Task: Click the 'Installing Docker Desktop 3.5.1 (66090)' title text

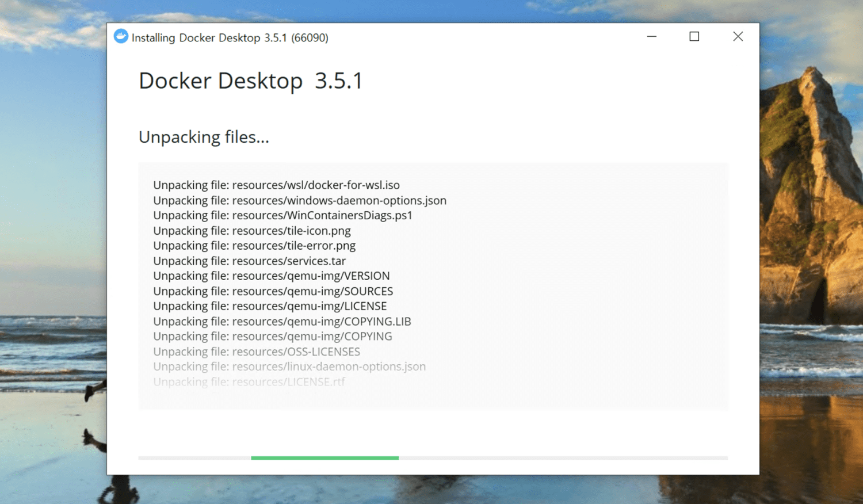Action: [230, 38]
